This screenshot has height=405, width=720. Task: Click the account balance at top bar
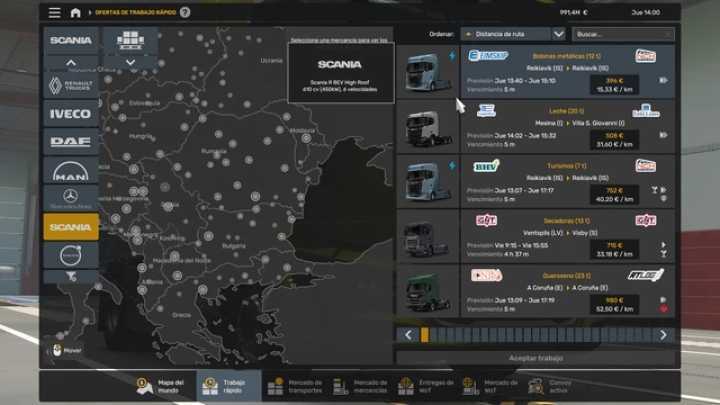[x=574, y=12]
